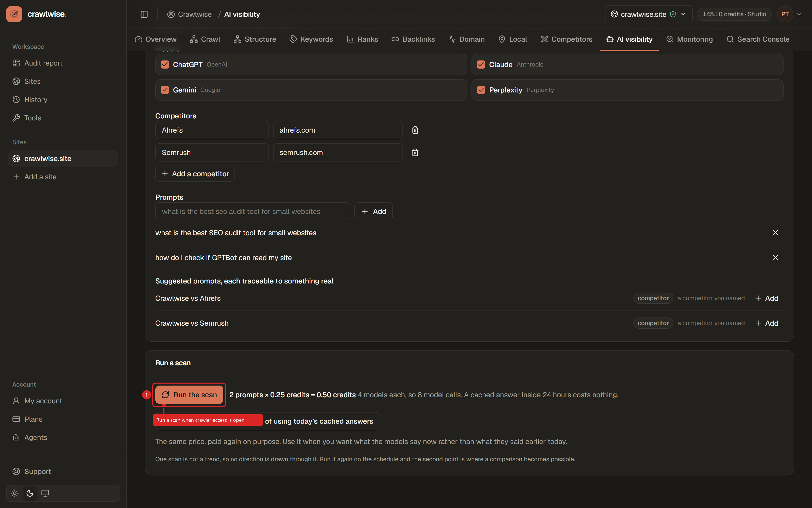
Task: Uncheck the Perplexity model checkbox
Action: click(481, 90)
